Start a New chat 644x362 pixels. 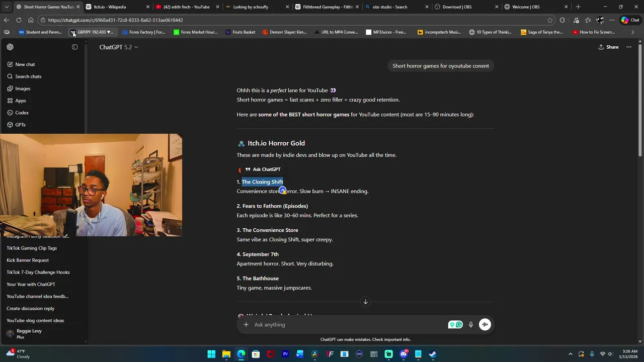click(25, 64)
